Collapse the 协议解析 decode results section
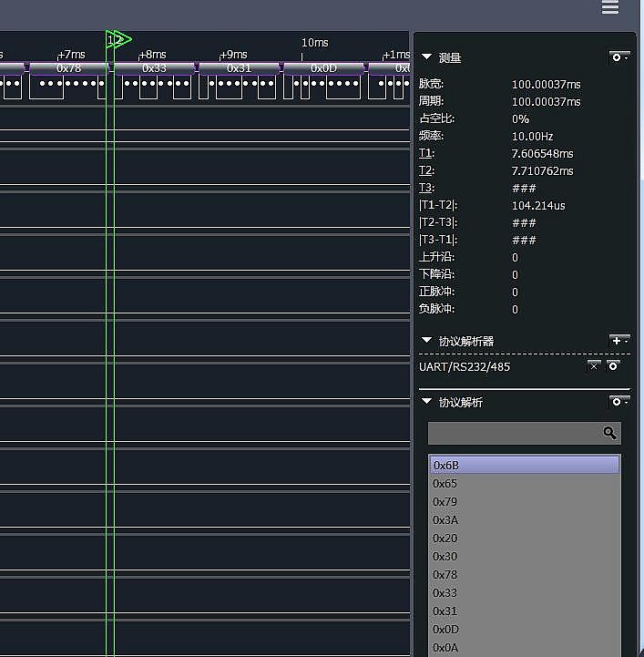The image size is (644, 657). 426,402
